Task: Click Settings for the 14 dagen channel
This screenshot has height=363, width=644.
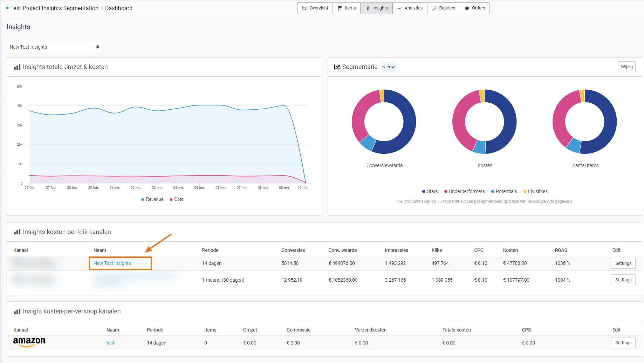Action: point(623,263)
